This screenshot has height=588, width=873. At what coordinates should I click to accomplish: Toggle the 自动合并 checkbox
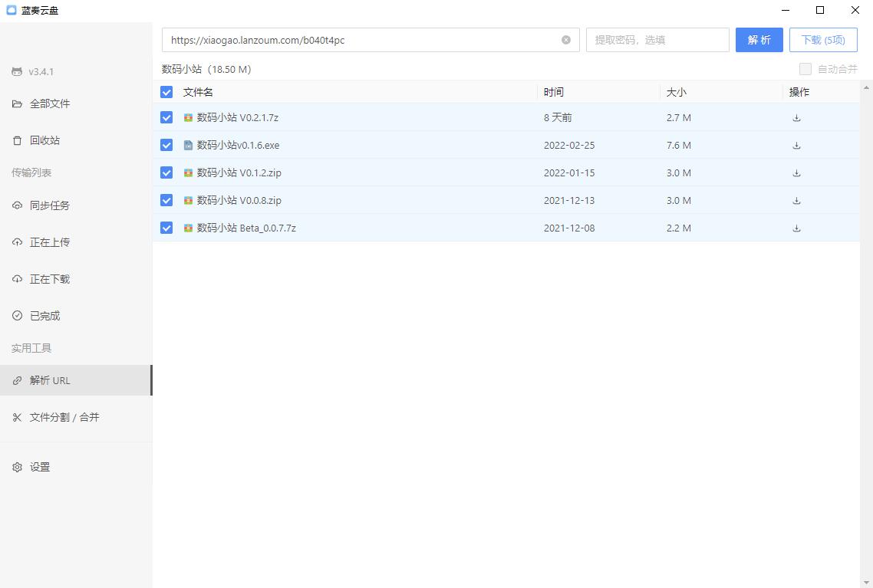(x=805, y=69)
